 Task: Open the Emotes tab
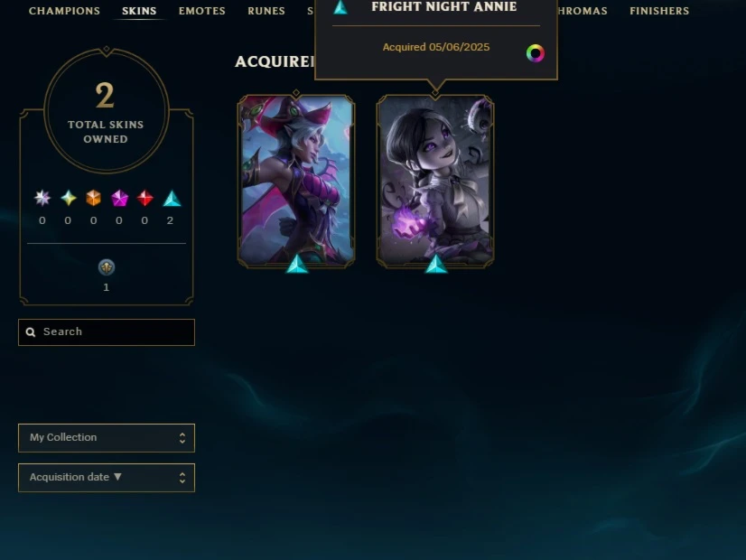[201, 11]
